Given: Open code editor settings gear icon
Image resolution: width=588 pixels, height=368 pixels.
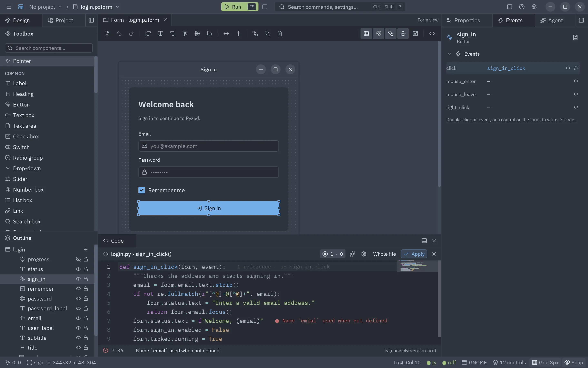Looking at the screenshot, I should pyautogui.click(x=364, y=254).
